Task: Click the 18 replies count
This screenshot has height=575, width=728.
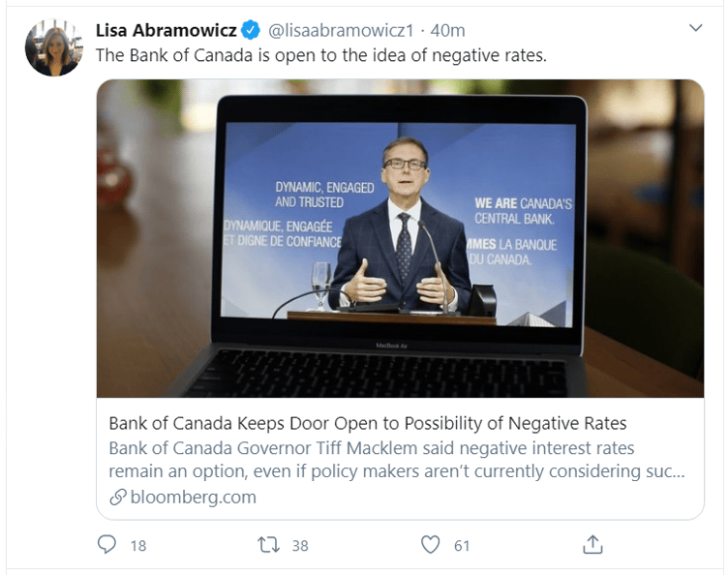Action: point(137,546)
